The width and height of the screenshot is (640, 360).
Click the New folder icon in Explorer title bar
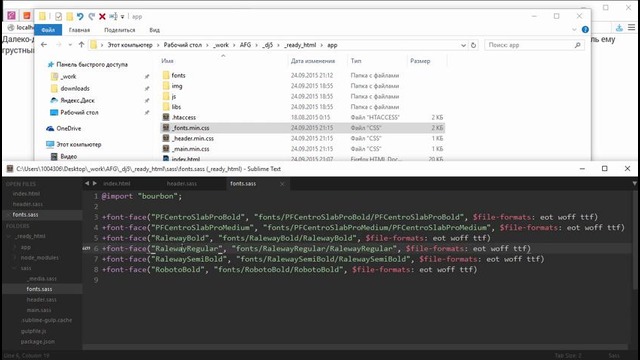click(x=70, y=16)
